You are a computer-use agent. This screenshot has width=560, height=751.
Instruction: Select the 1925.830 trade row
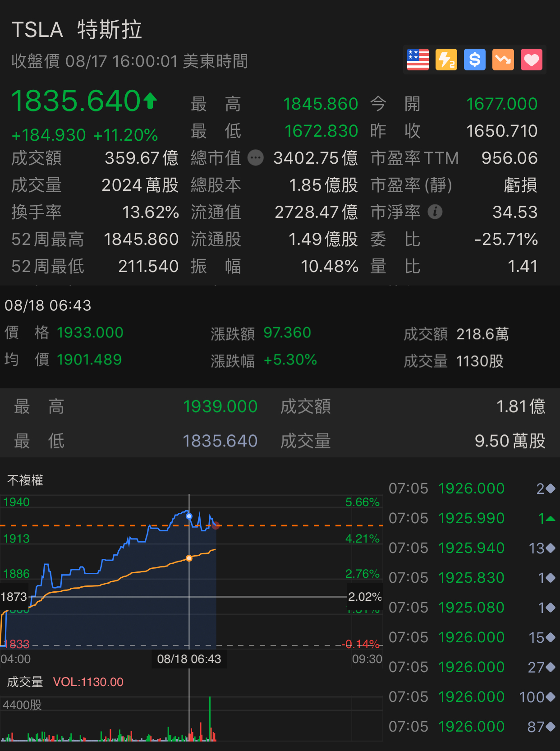[x=472, y=578]
